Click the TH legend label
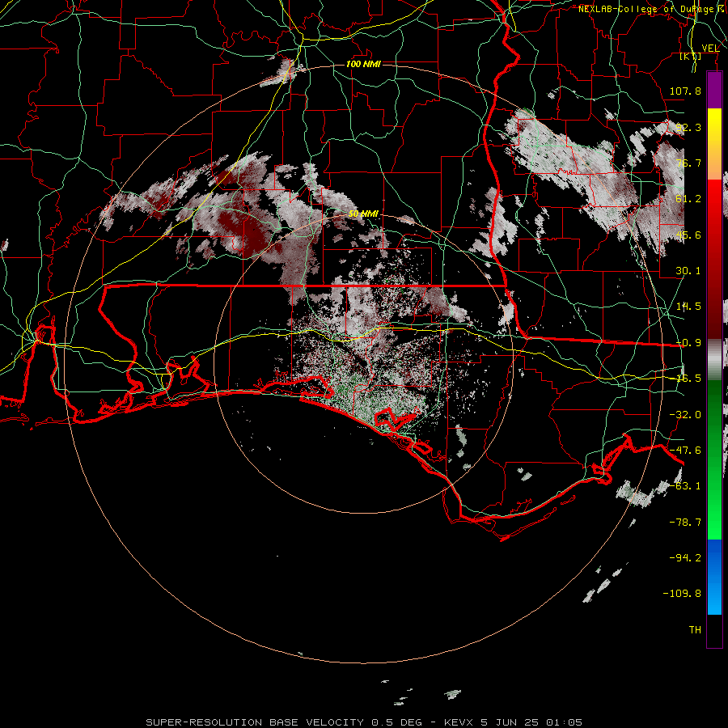Screen dimensions: 728x728 tap(695, 629)
